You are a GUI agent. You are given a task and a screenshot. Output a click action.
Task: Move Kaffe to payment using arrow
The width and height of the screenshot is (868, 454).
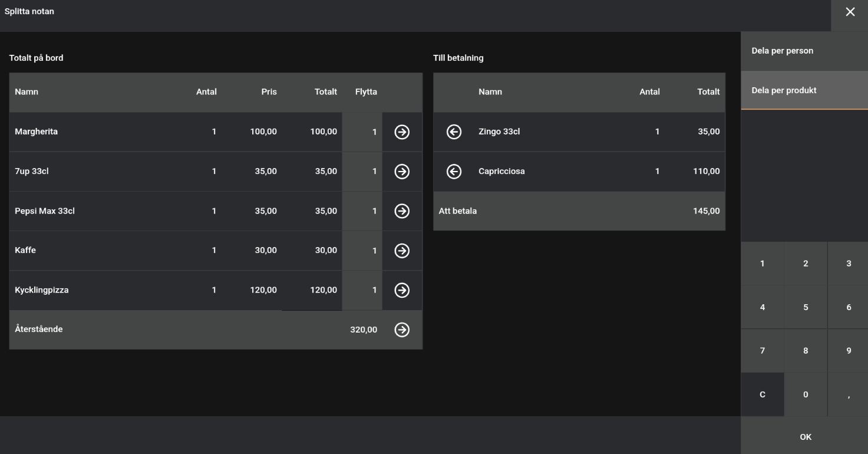point(402,251)
